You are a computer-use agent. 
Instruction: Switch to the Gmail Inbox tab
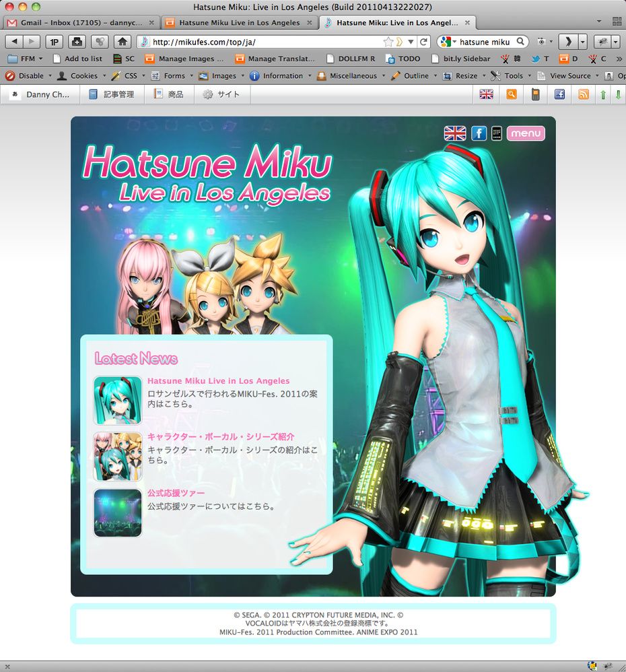(81, 23)
